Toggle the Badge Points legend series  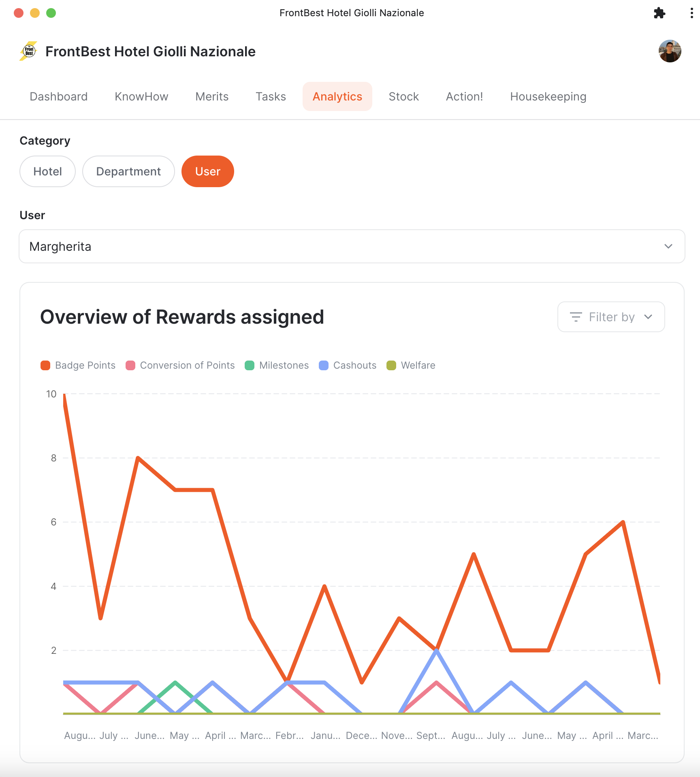click(78, 365)
